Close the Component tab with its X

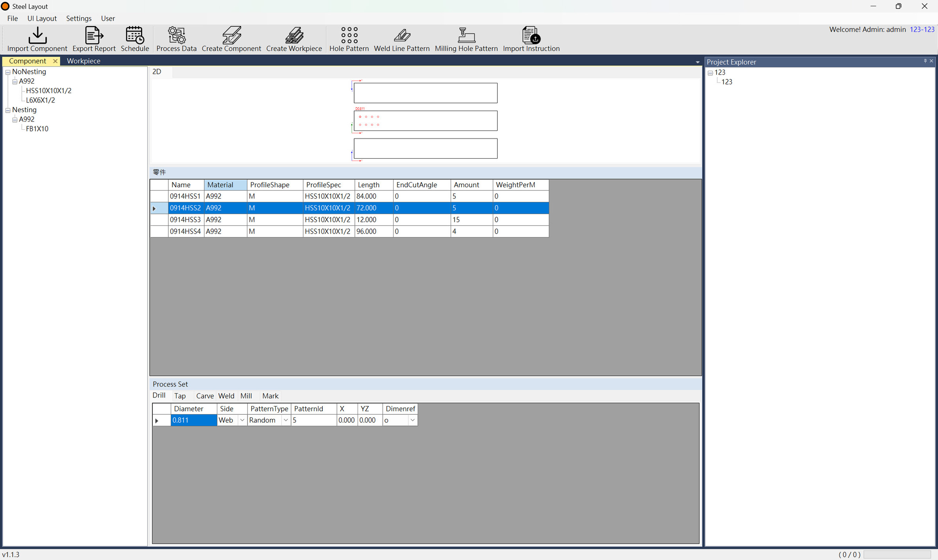(x=55, y=61)
